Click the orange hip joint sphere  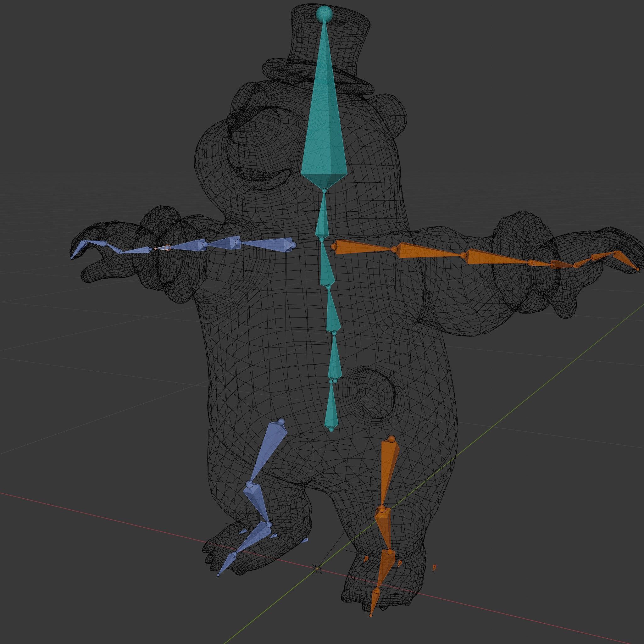392,439
